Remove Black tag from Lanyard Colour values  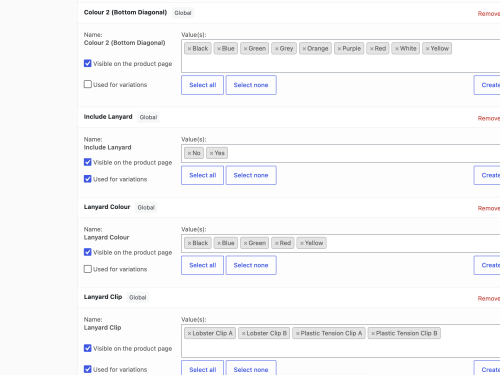click(189, 243)
